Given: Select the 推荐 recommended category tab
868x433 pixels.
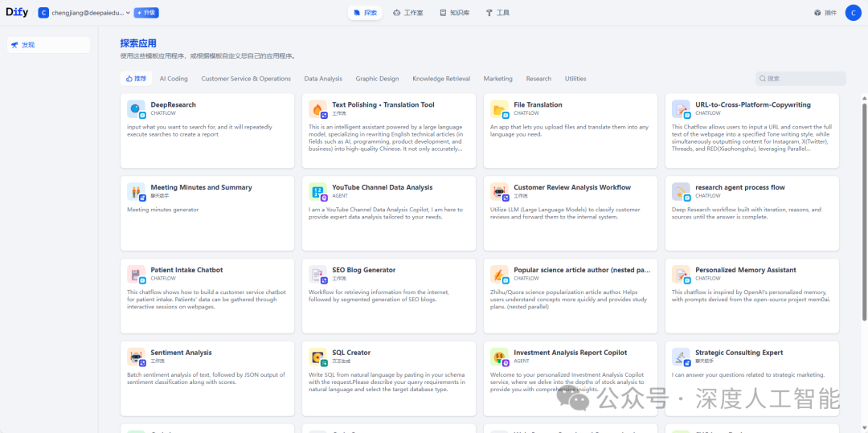Looking at the screenshot, I should pyautogui.click(x=136, y=79).
